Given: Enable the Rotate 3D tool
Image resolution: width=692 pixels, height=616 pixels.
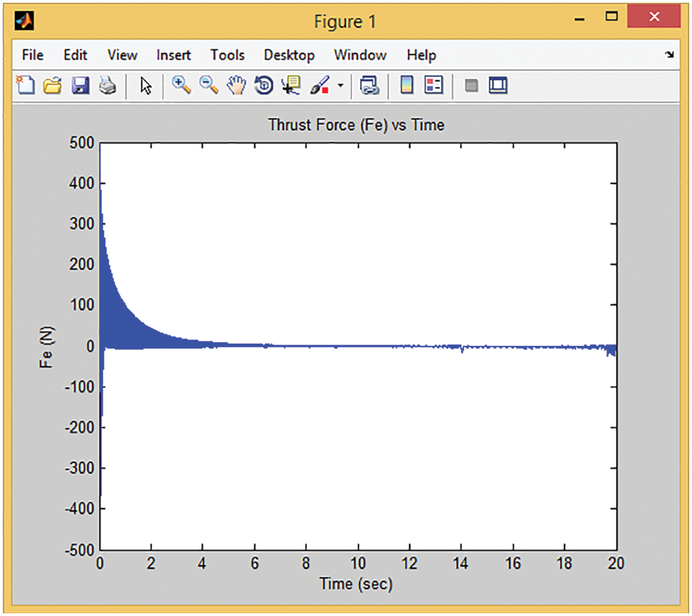Looking at the screenshot, I should (x=264, y=85).
